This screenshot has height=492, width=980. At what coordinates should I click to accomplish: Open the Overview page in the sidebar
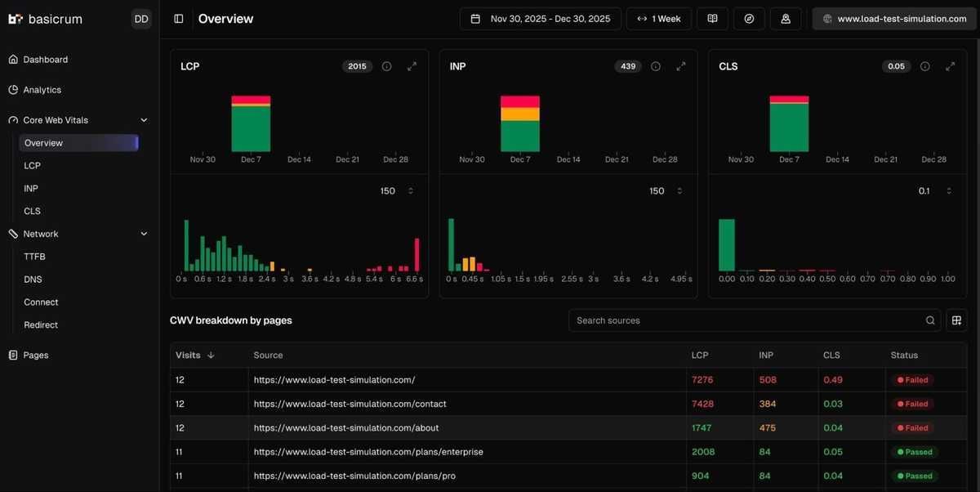pyautogui.click(x=42, y=142)
